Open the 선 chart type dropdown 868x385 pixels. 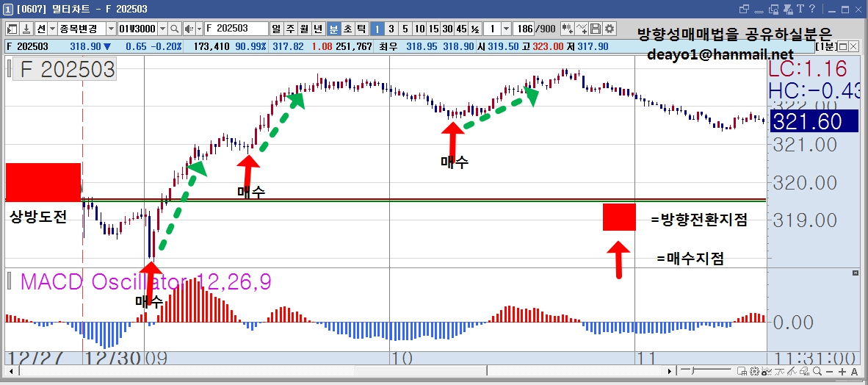pyautogui.click(x=53, y=29)
